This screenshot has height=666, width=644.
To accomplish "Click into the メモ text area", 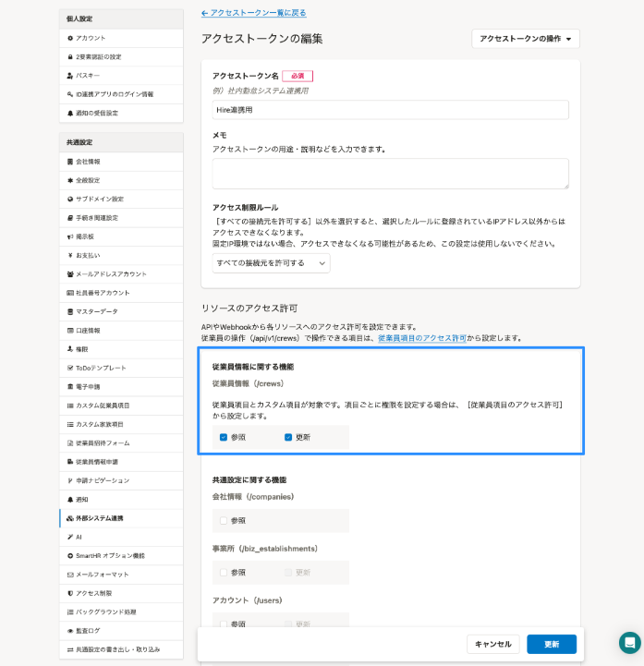I will (390, 173).
